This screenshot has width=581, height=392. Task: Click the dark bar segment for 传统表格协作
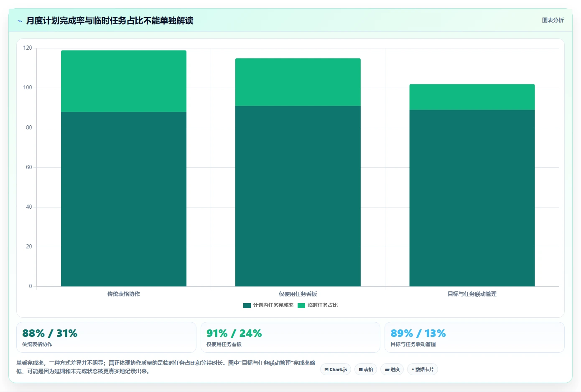[x=124, y=199]
